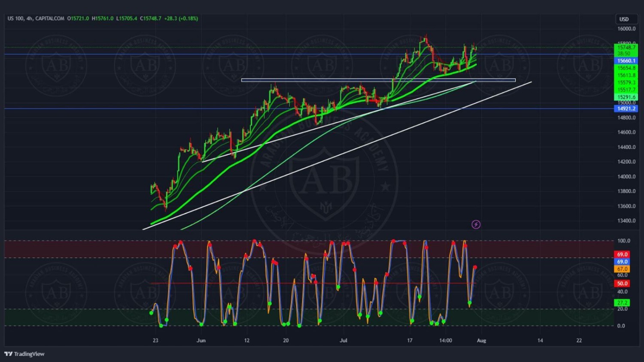The width and height of the screenshot is (644, 362).
Task: Click the 15613.8 green price label
Action: (x=626, y=75)
